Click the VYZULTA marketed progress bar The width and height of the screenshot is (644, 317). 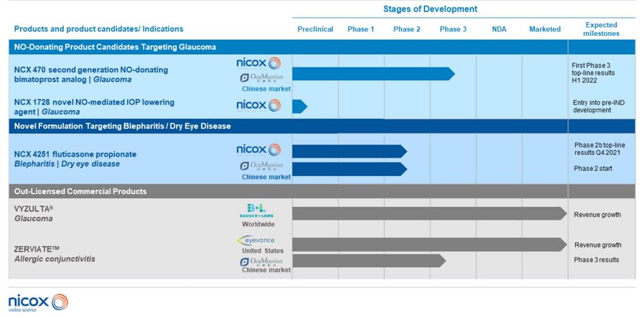tap(429, 213)
